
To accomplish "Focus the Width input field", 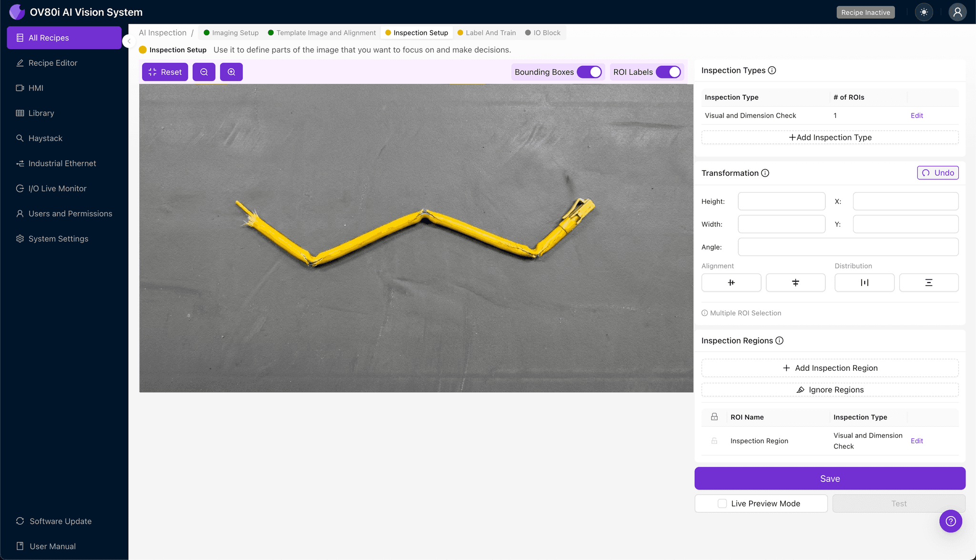I will tap(782, 224).
